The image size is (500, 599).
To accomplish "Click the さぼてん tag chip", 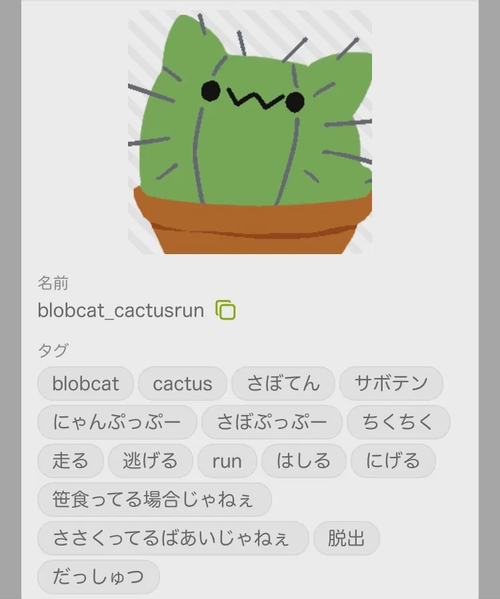I will (283, 384).
